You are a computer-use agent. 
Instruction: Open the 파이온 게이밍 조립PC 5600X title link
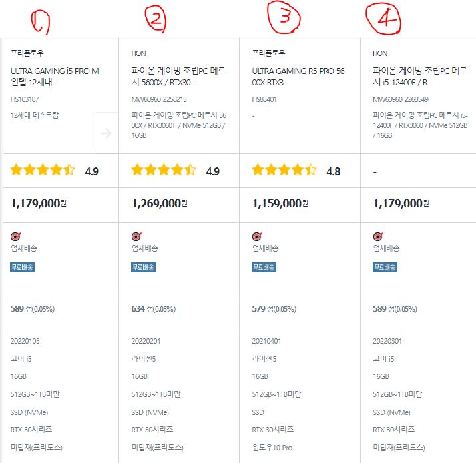click(x=178, y=77)
